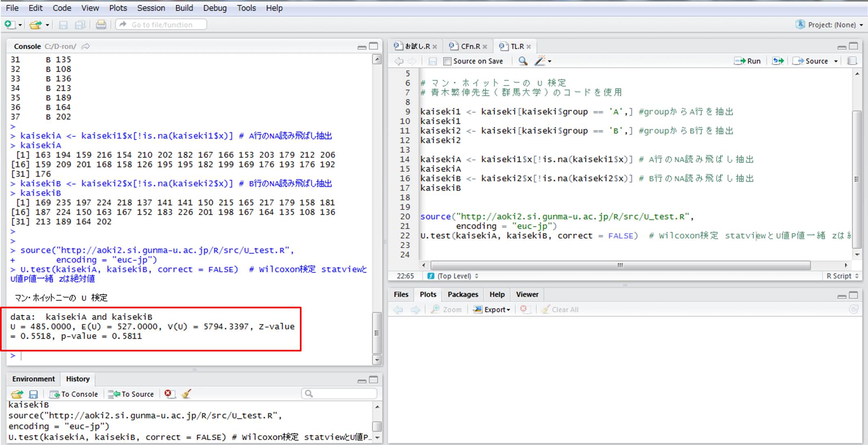Click Clear All in Plots pane

click(x=560, y=310)
